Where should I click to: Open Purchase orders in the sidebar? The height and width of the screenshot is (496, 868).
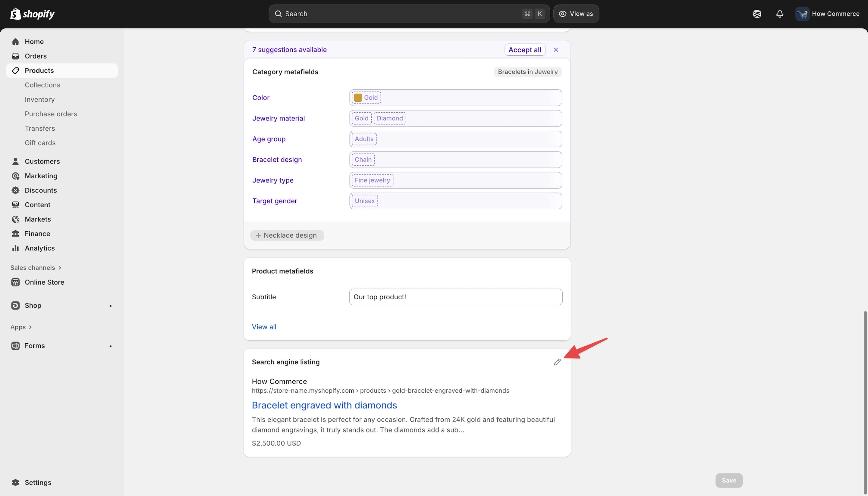51,114
